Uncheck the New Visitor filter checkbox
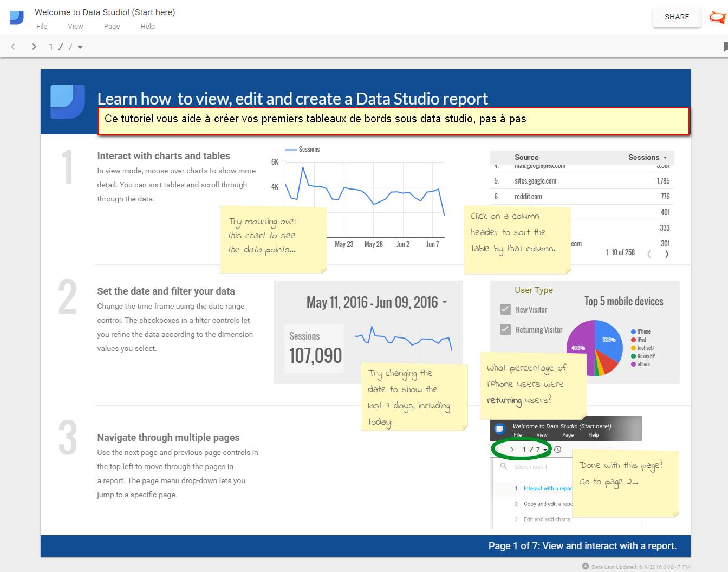The image size is (728, 572). (x=505, y=309)
